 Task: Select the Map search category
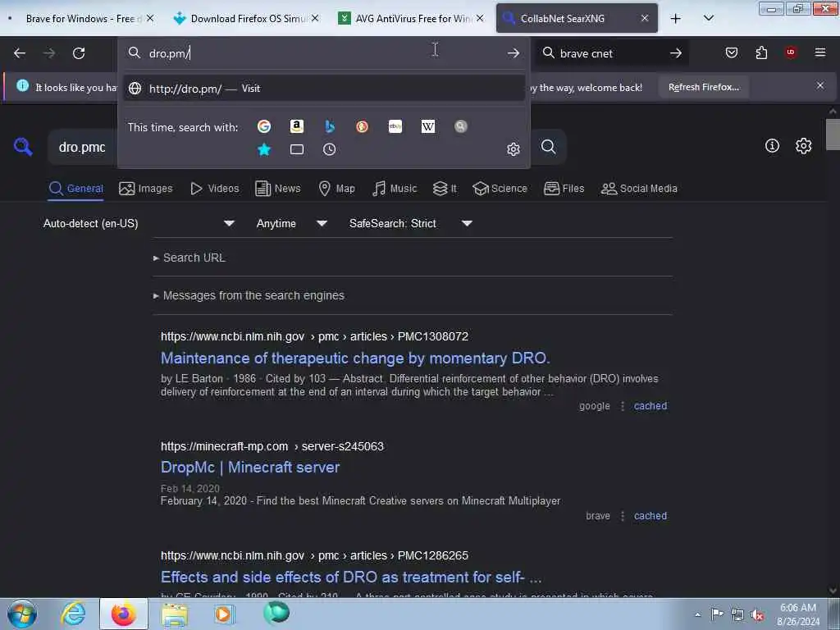(x=336, y=189)
